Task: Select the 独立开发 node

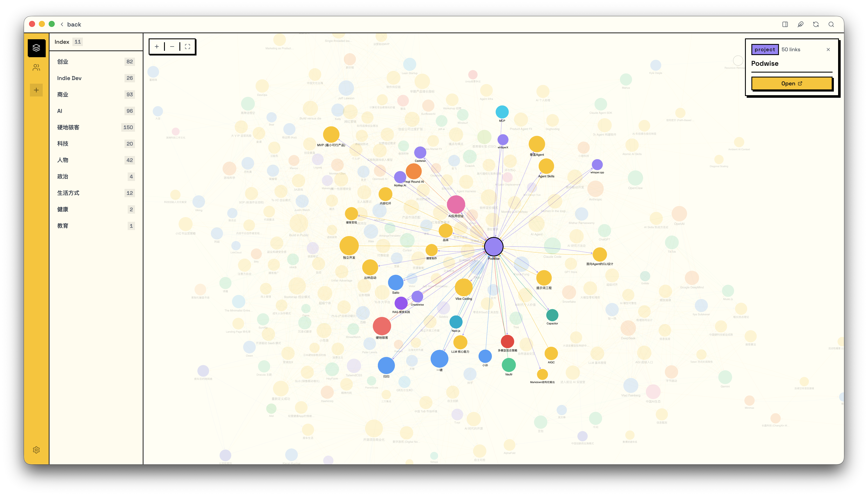Action: coord(349,246)
